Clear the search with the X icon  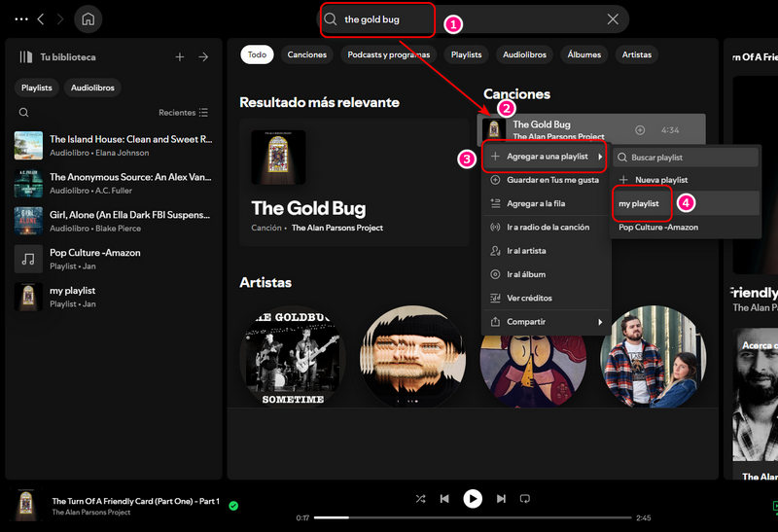tap(613, 18)
